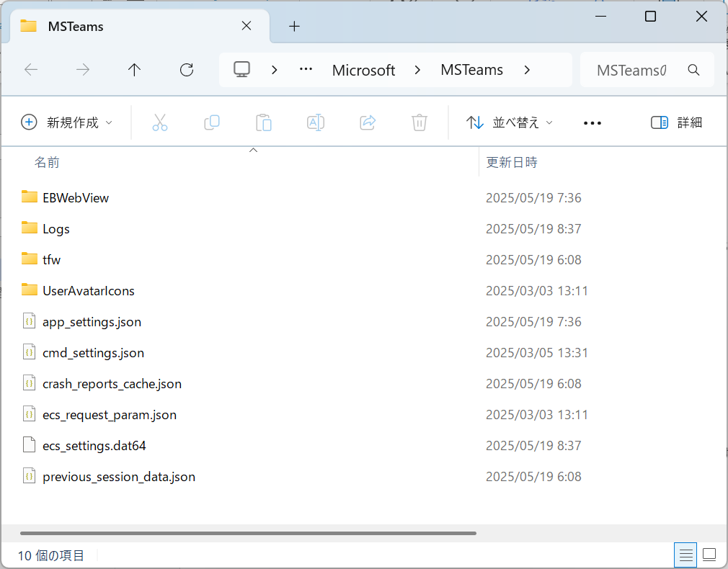This screenshot has height=569, width=728.
Task: Refresh the MSTeams folder view
Action: (x=187, y=70)
